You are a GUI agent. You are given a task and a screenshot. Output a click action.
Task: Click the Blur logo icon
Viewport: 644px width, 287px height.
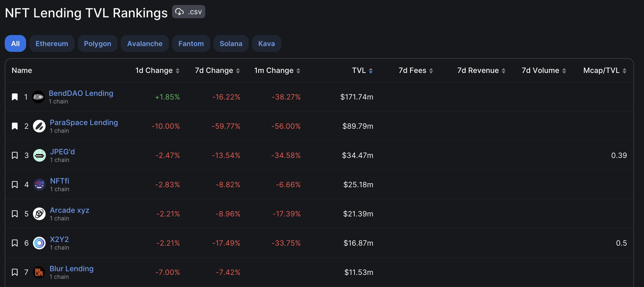pos(39,272)
